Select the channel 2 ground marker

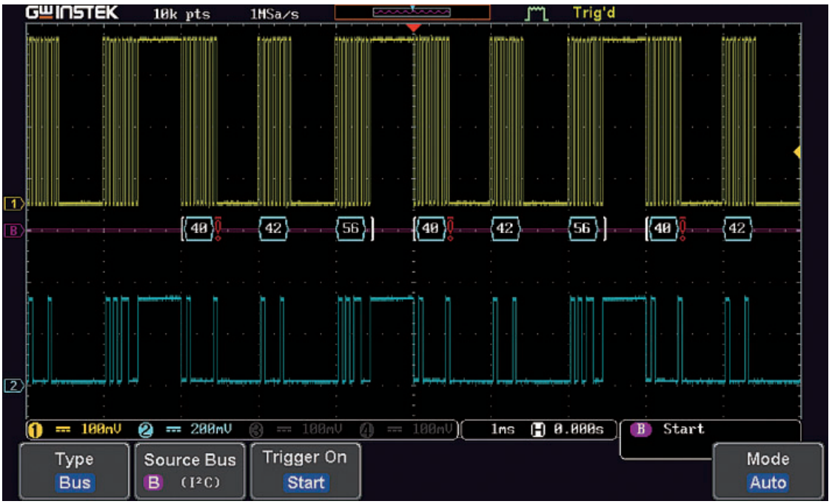click(x=13, y=385)
